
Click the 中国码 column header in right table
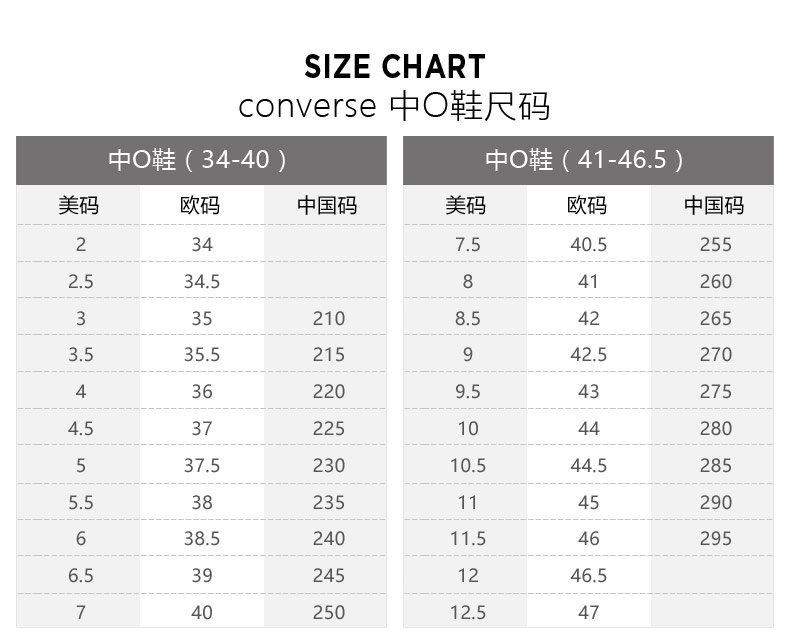pyautogui.click(x=714, y=206)
